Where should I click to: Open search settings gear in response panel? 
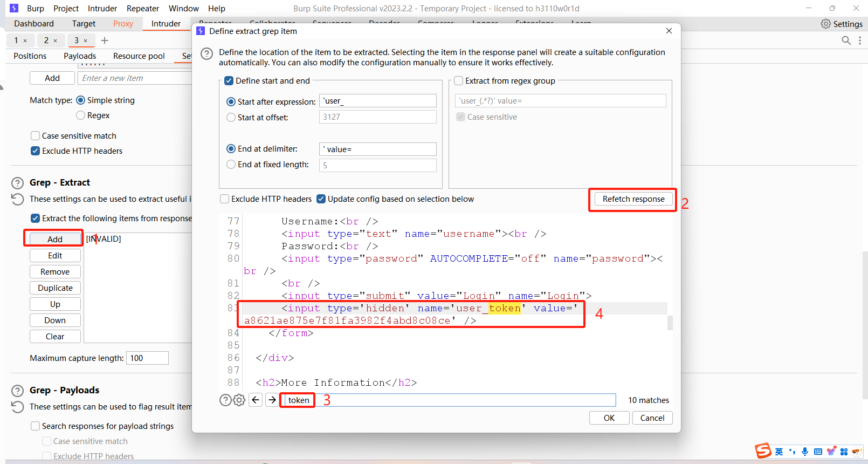pos(239,400)
